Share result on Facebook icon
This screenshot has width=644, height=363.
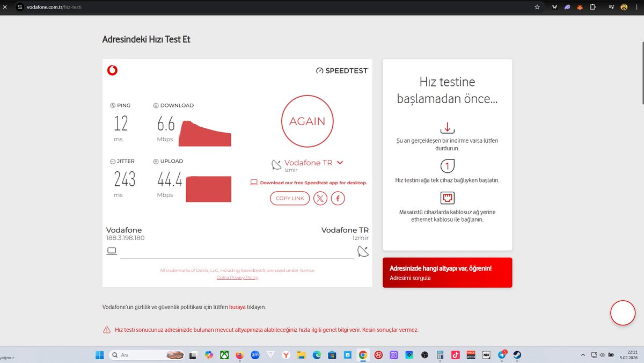point(338,198)
